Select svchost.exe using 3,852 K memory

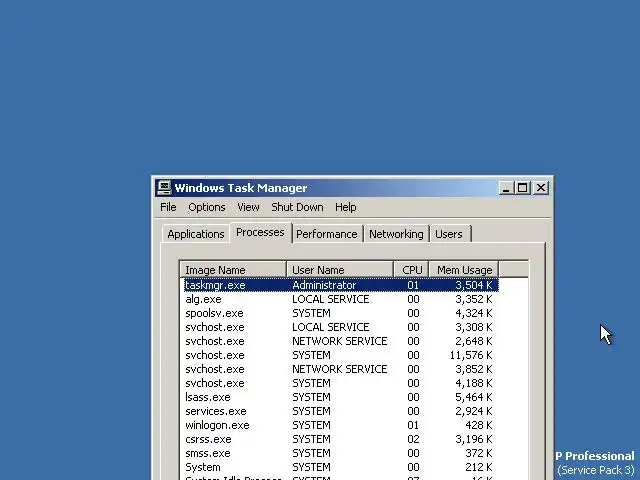click(340, 369)
